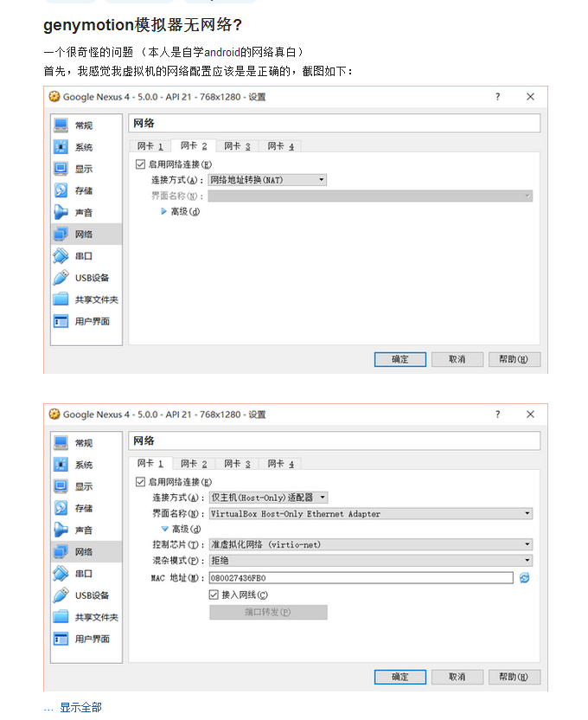
Task: Open 共享文件夹 icon in upper settings dialog
Action: point(61,299)
